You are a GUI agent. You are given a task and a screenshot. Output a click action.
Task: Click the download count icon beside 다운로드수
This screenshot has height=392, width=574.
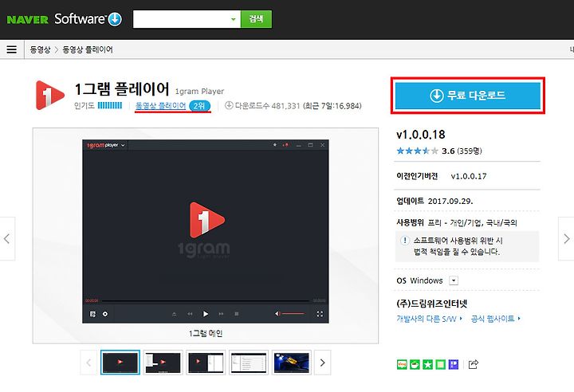(229, 105)
